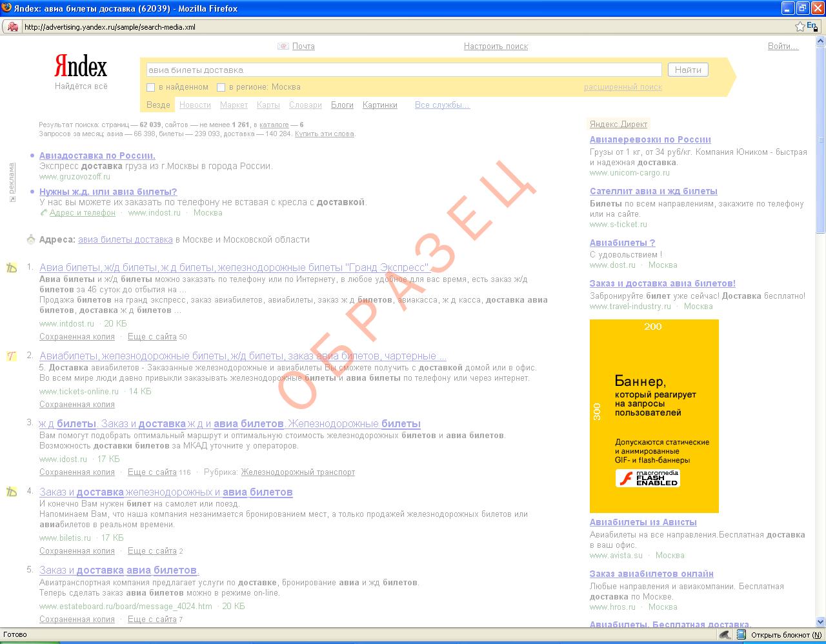Open the www.indost.ru link
The image size is (826, 644).
pos(154,212)
